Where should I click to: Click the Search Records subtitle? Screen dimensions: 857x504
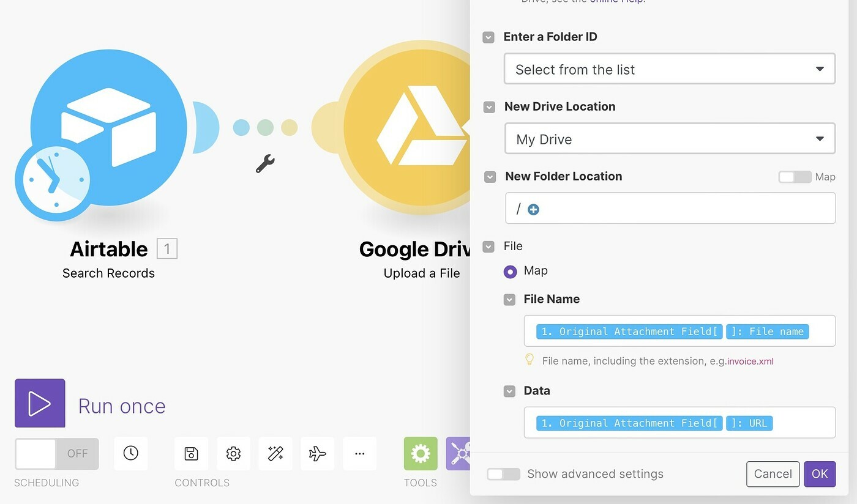coord(109,273)
